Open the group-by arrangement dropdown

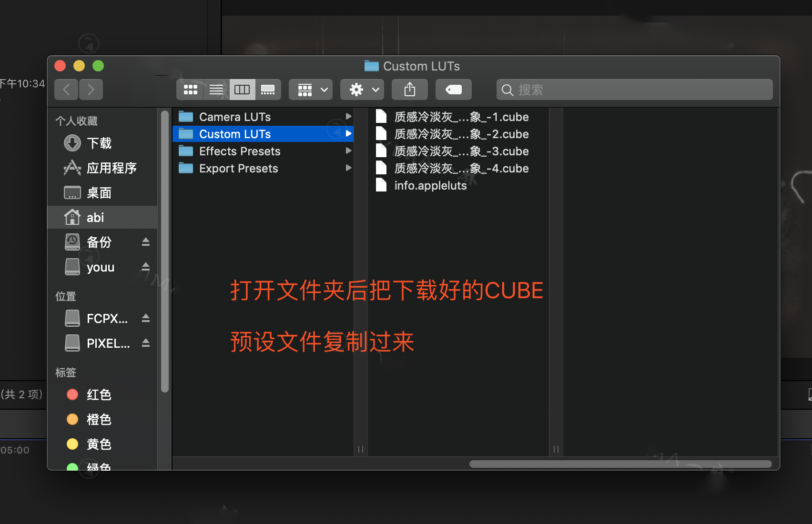pyautogui.click(x=311, y=90)
